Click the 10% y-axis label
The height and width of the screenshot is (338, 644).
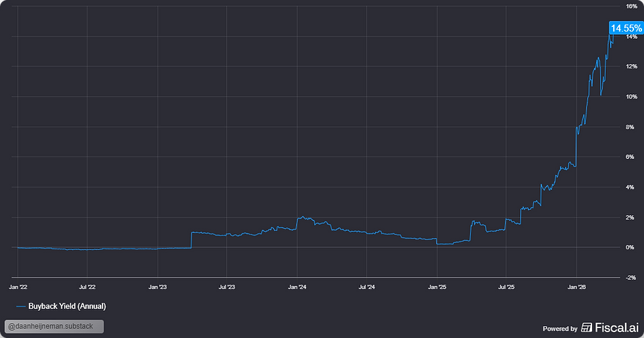[632, 97]
